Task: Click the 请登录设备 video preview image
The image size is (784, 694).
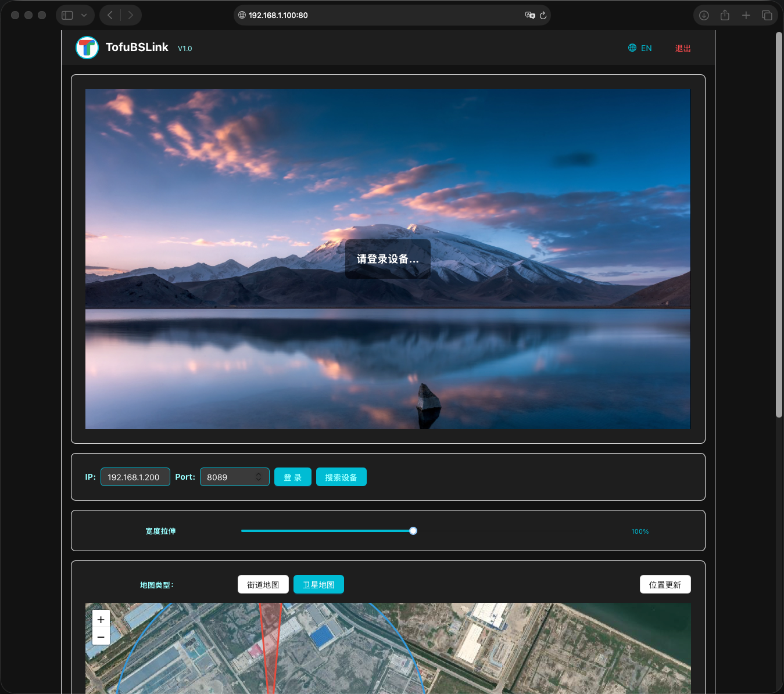Action: pos(388,259)
